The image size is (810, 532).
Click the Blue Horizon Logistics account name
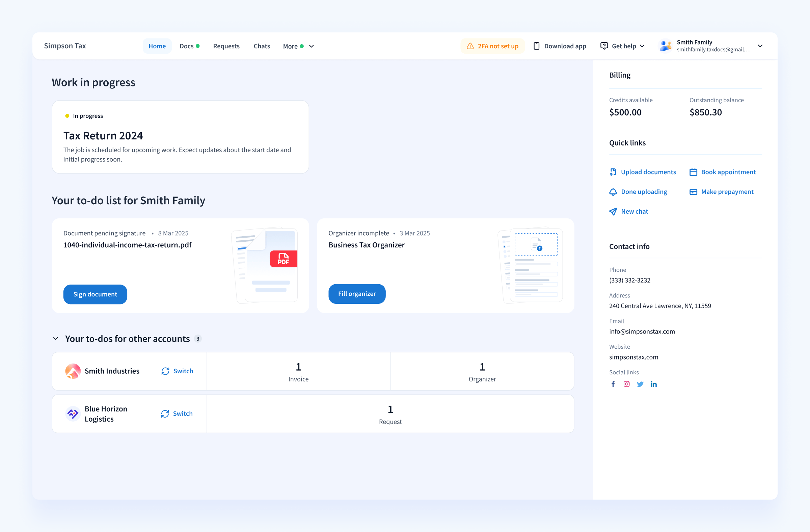point(106,414)
